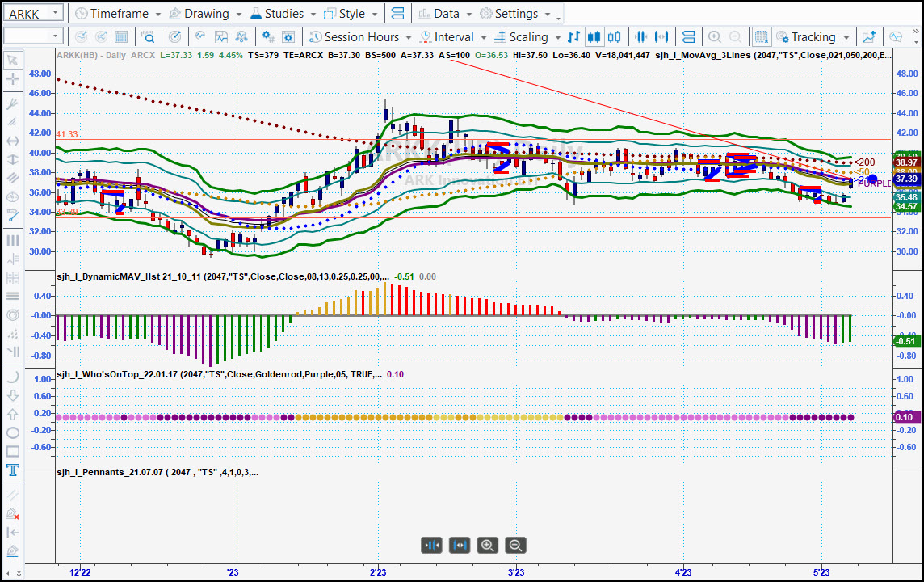Select the crosshair cursor tool
924x582 pixels.
[x=12, y=79]
